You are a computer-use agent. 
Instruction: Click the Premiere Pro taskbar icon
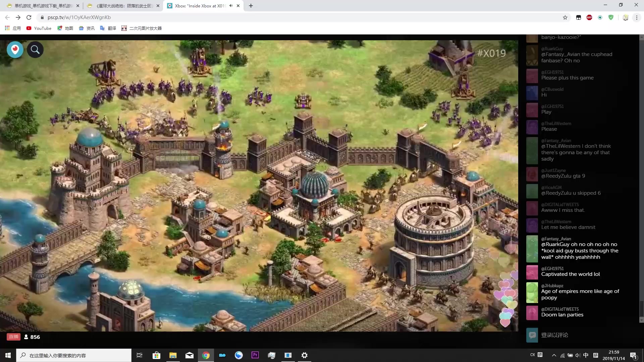255,355
